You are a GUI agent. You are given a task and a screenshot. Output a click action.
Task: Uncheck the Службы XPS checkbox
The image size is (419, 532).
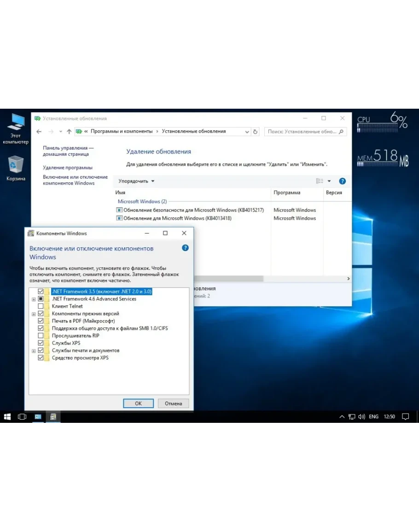pos(41,343)
